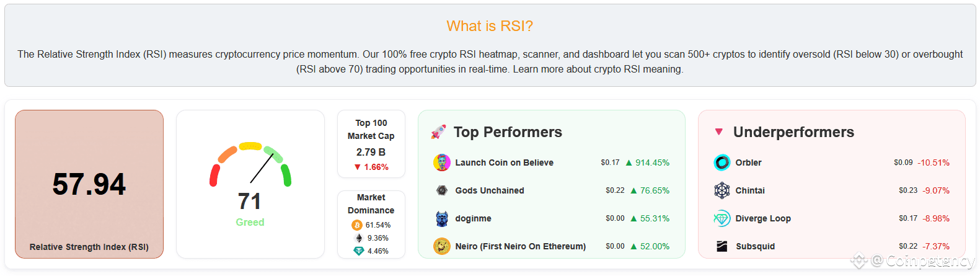Open Neiro (First Neiro On Ethereum) link
Image resolution: width=980 pixels, height=276 pixels.
(520, 246)
